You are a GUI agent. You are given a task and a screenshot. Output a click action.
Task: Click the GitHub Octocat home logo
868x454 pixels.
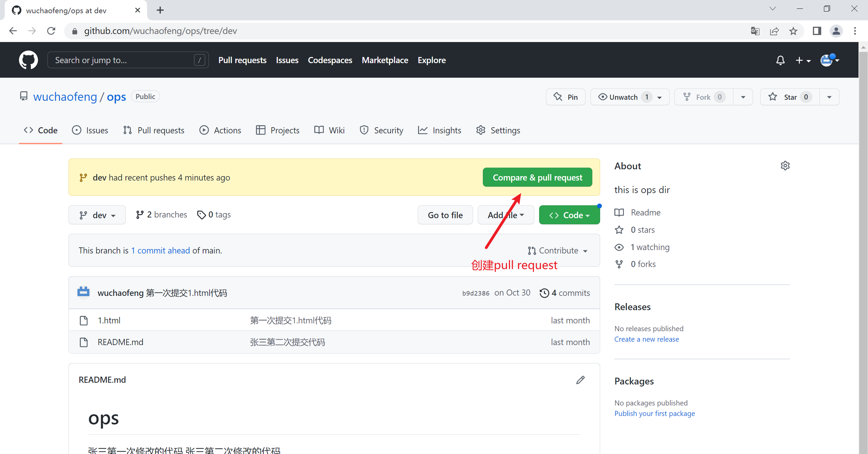tap(28, 60)
